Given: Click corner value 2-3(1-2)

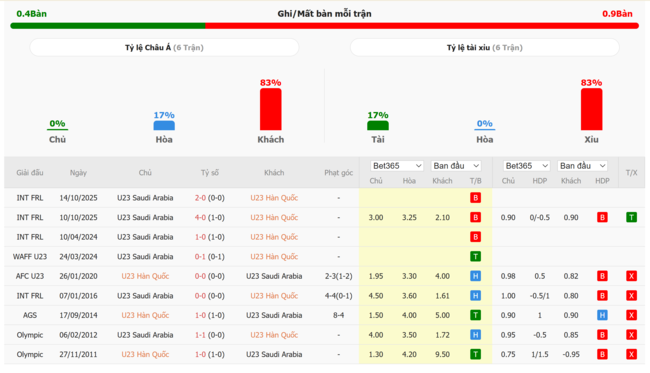Looking at the screenshot, I should (339, 276).
